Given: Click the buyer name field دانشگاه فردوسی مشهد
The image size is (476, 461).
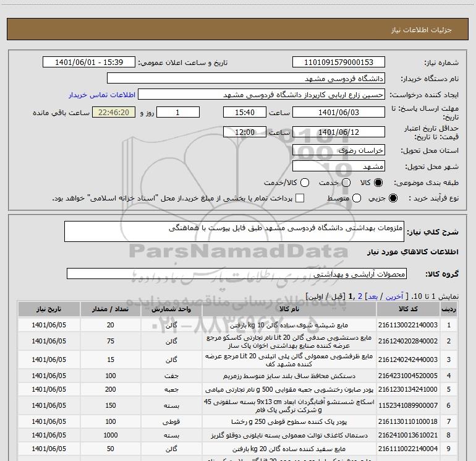Looking at the screenshot, I should point(246,79).
